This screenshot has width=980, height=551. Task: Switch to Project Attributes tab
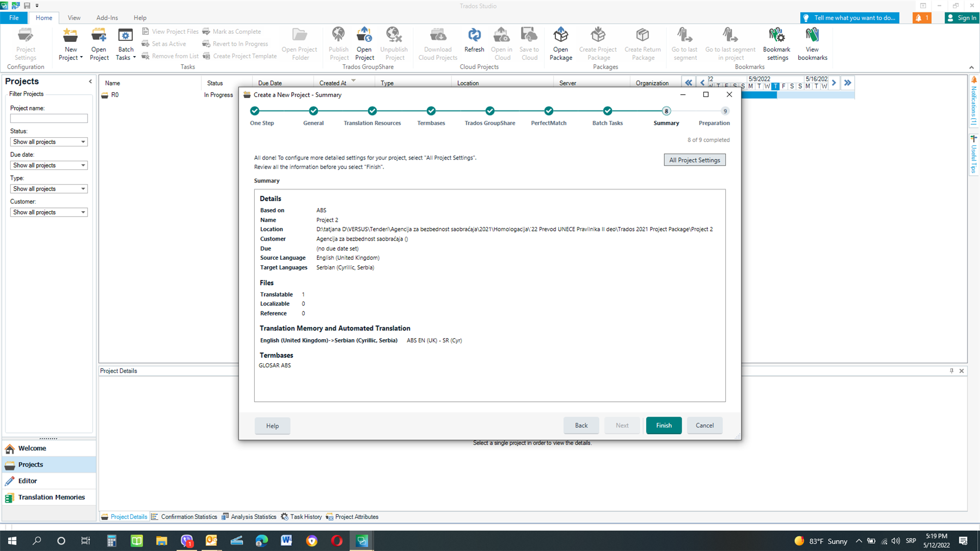pos(352,517)
